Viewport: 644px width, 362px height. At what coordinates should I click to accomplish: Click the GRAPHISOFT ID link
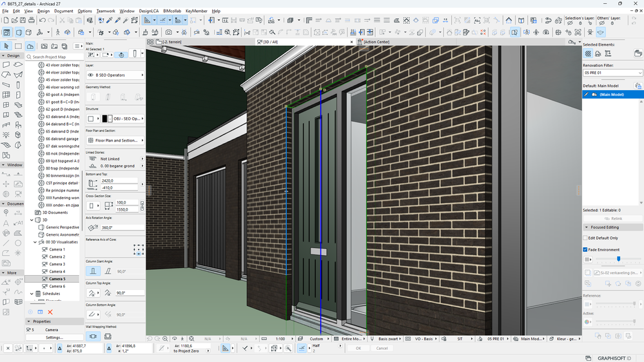pos(614,358)
